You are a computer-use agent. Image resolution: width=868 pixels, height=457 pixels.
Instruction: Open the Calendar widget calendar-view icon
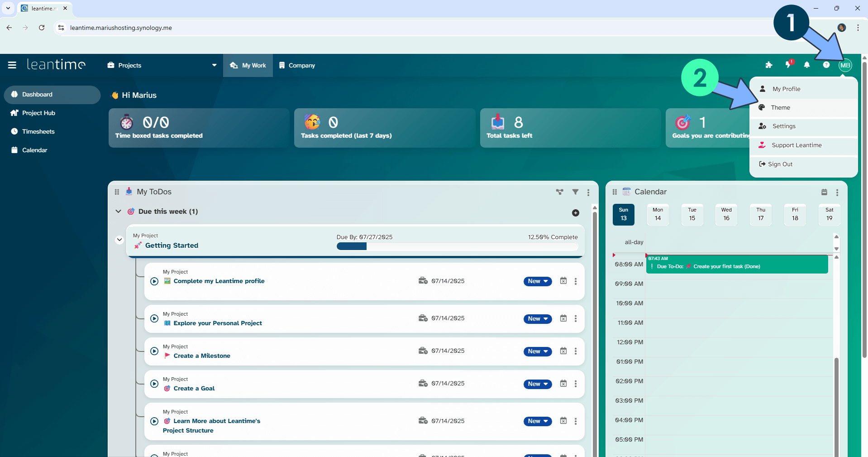[x=824, y=192]
